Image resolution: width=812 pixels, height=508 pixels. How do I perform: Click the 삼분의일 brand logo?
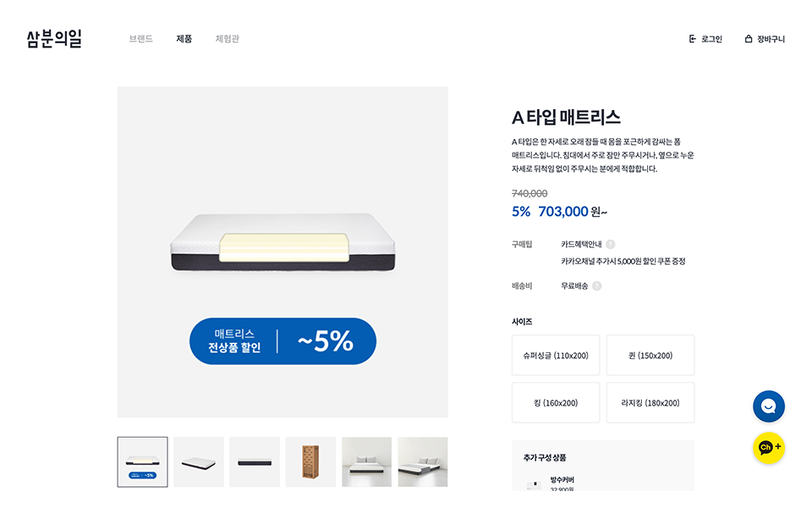tap(54, 39)
